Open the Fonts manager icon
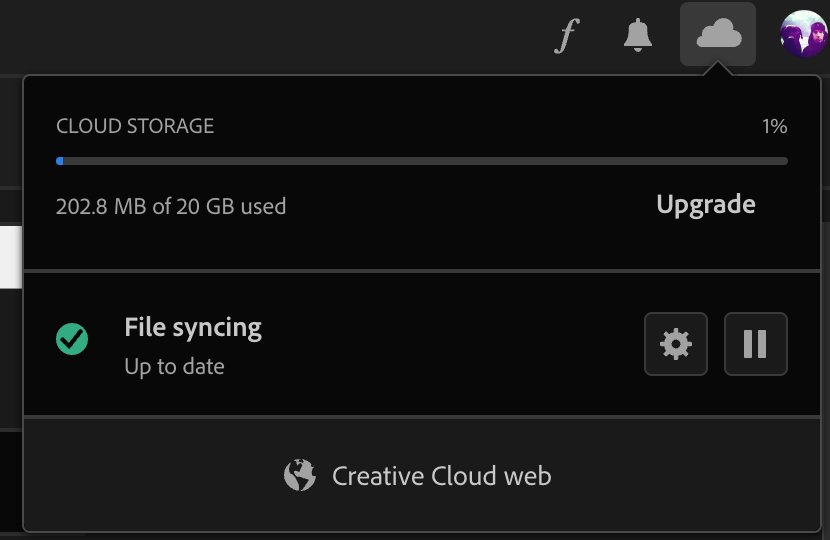 [567, 36]
